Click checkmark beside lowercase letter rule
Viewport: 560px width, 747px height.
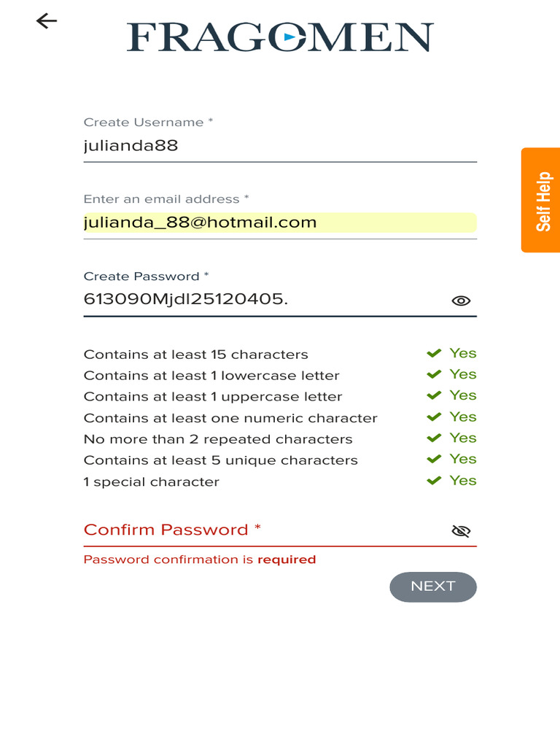tap(434, 375)
